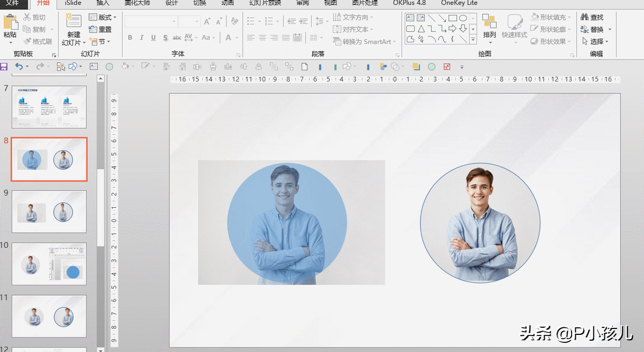The width and height of the screenshot is (644, 352).
Task: Toggle left paragraph alignment
Action: [x=251, y=38]
